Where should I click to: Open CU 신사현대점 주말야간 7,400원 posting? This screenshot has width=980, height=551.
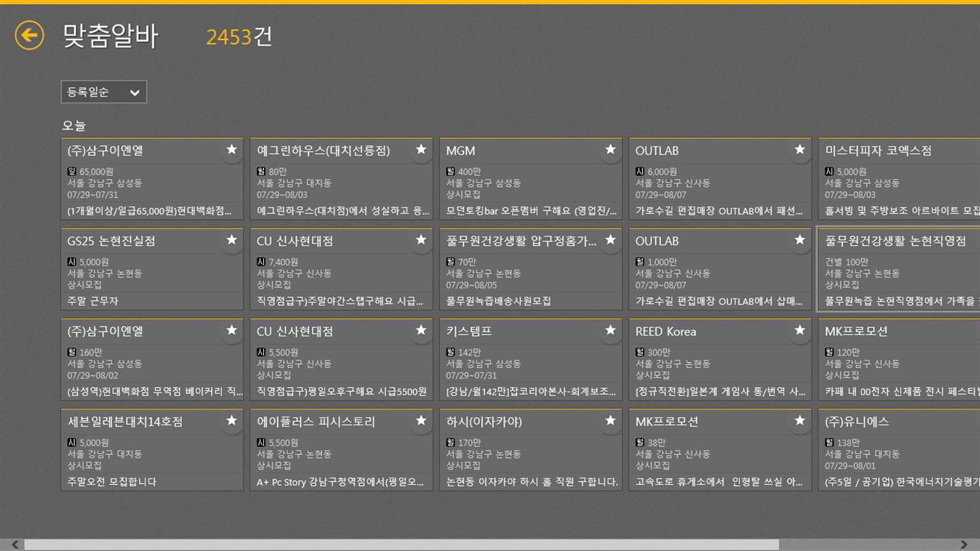[341, 269]
